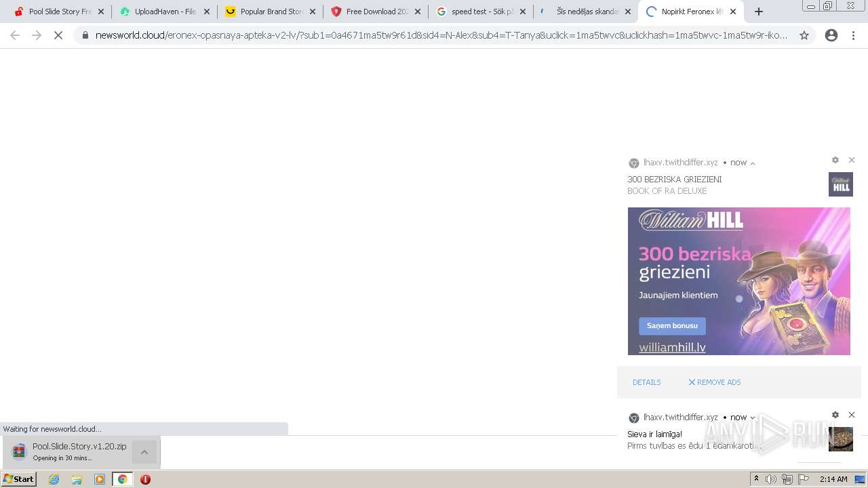The width and height of the screenshot is (868, 488).
Task: View site security lock information
Action: coord(85,35)
